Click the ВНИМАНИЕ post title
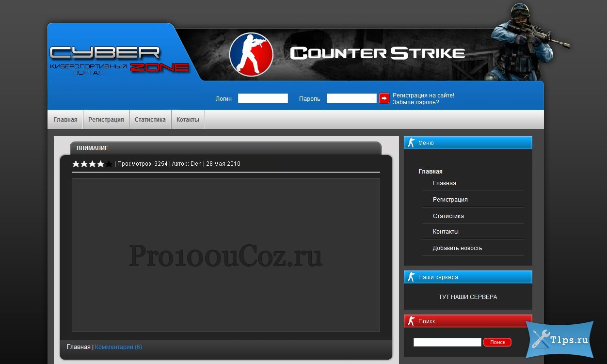 pyautogui.click(x=92, y=148)
